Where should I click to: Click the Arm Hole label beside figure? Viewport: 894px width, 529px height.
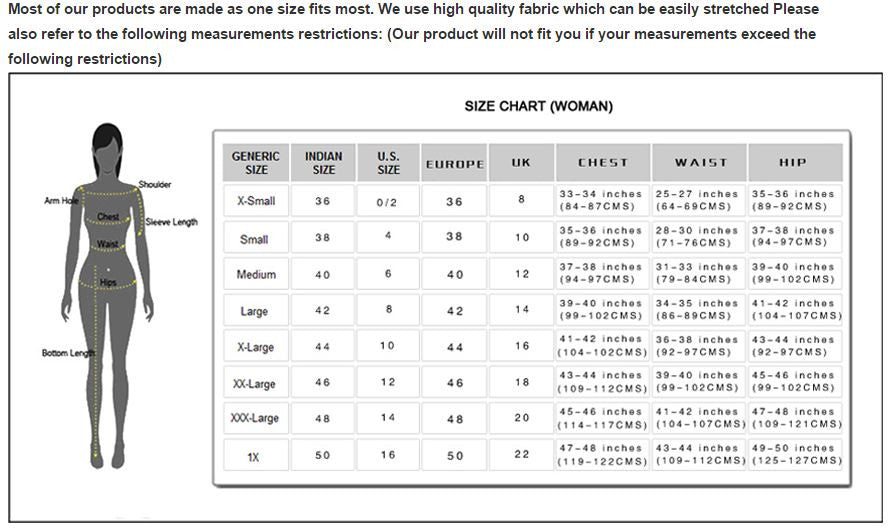tap(60, 201)
